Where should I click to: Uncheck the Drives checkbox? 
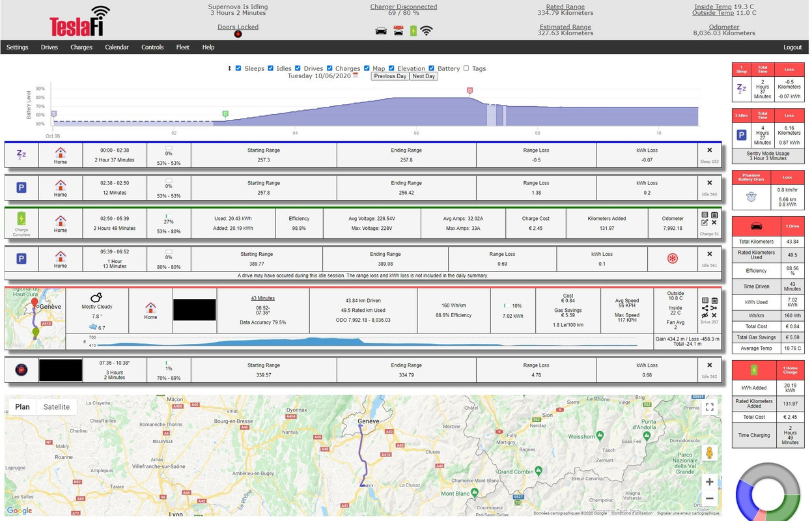(298, 68)
